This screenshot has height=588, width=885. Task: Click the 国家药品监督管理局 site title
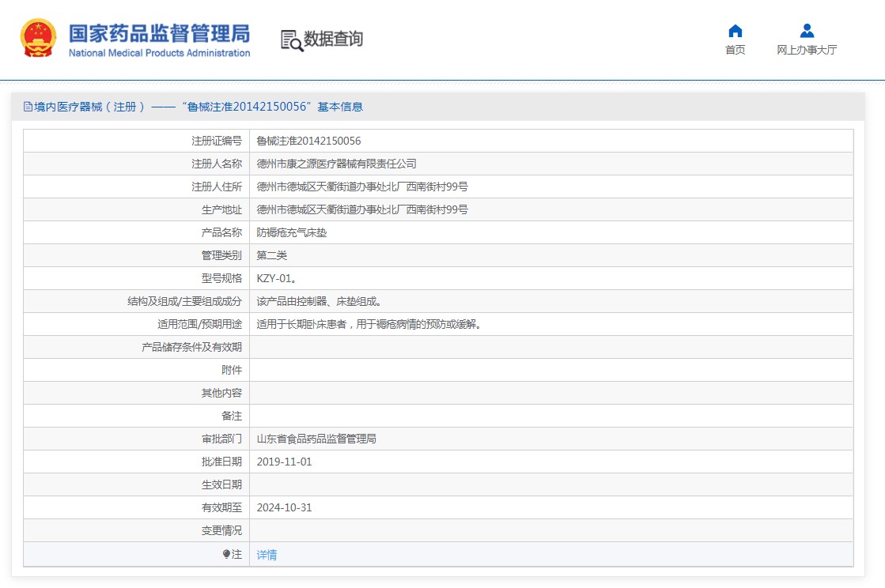click(159, 33)
